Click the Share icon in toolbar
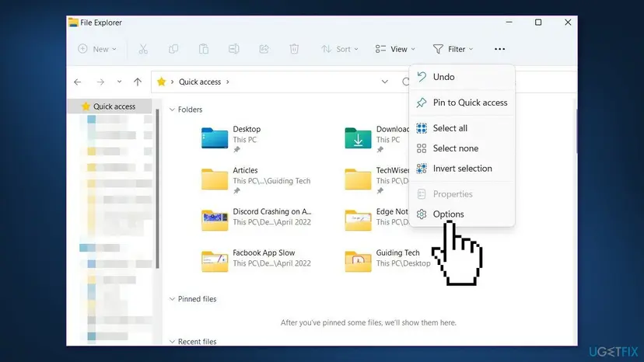The height and width of the screenshot is (362, 644). tap(264, 49)
